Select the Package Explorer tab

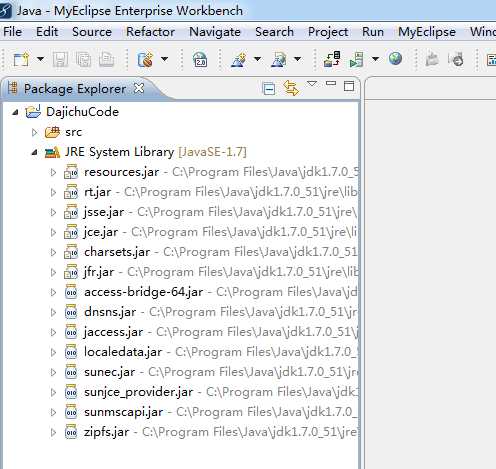click(75, 89)
